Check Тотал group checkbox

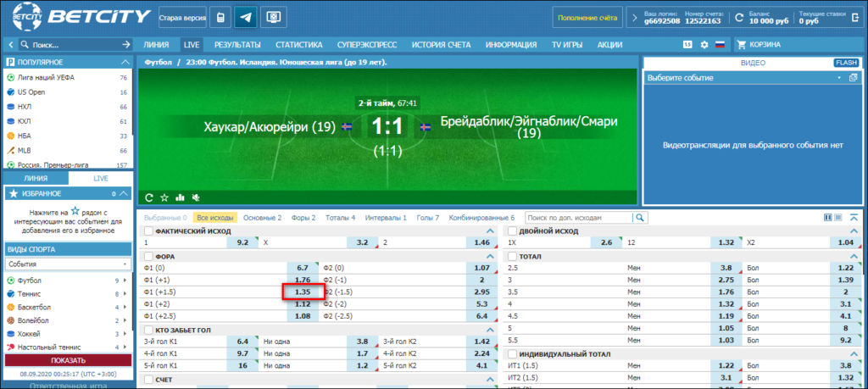(x=512, y=257)
